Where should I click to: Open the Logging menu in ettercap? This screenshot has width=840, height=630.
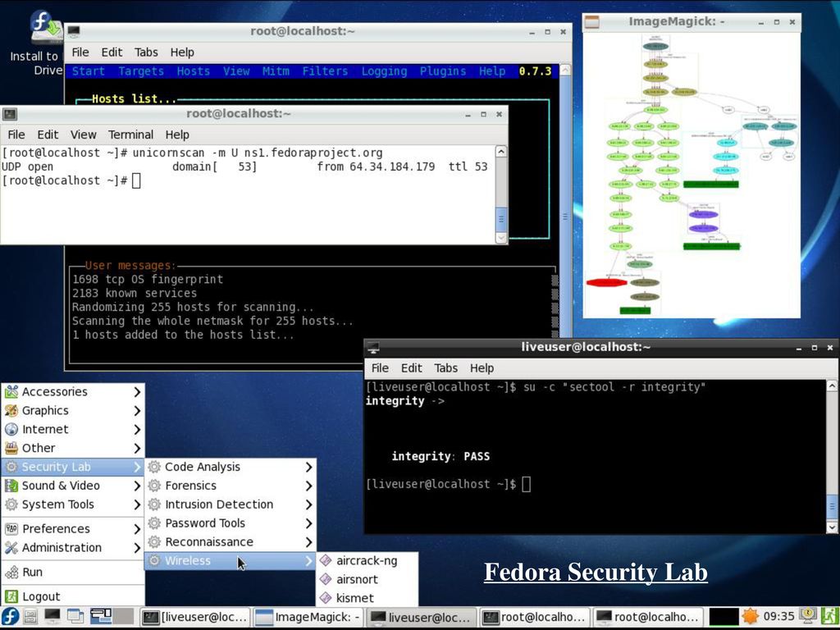click(x=384, y=71)
